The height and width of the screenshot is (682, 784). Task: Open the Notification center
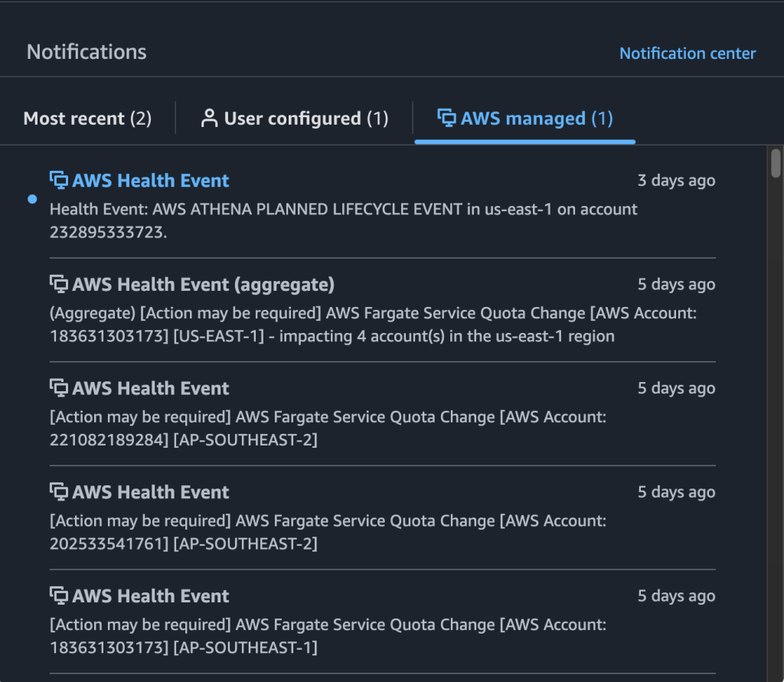click(x=687, y=53)
